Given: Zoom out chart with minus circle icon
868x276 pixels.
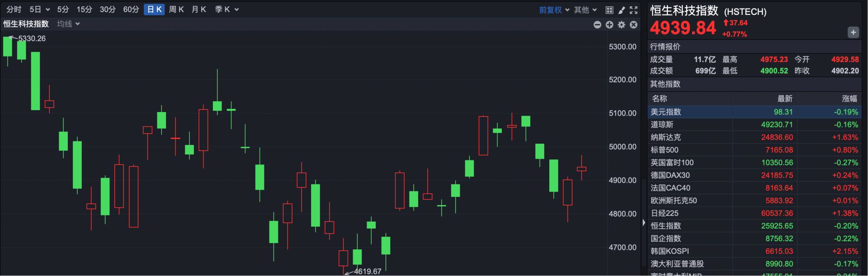Looking at the screenshot, I should click(597, 25).
